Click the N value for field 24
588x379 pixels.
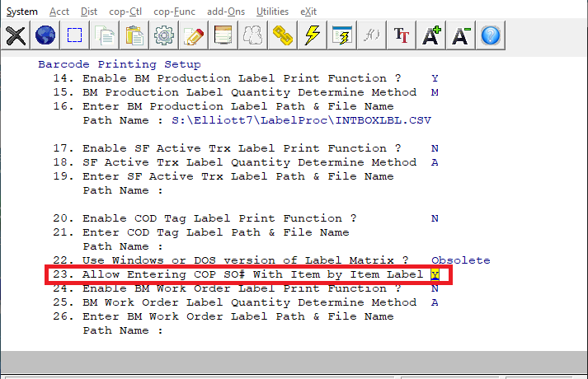coord(435,288)
